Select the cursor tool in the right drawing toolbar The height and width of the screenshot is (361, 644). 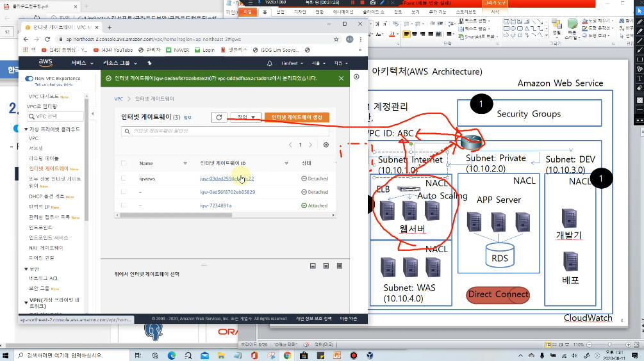click(640, 12)
